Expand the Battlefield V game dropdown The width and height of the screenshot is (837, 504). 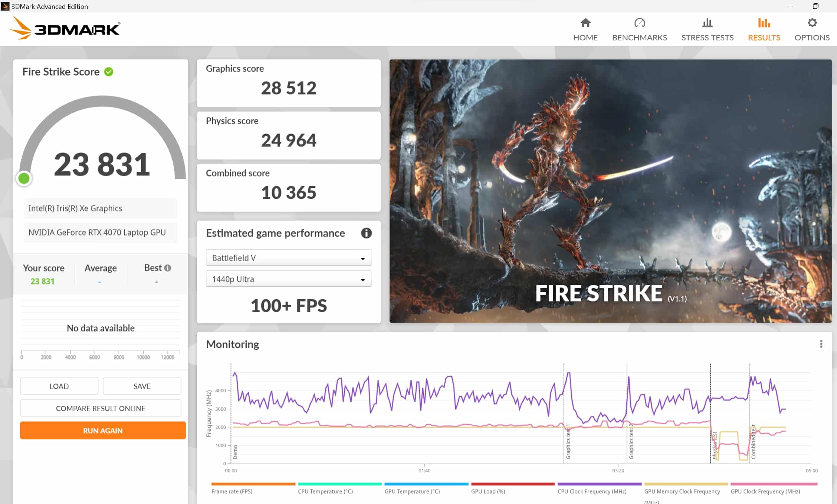[288, 258]
